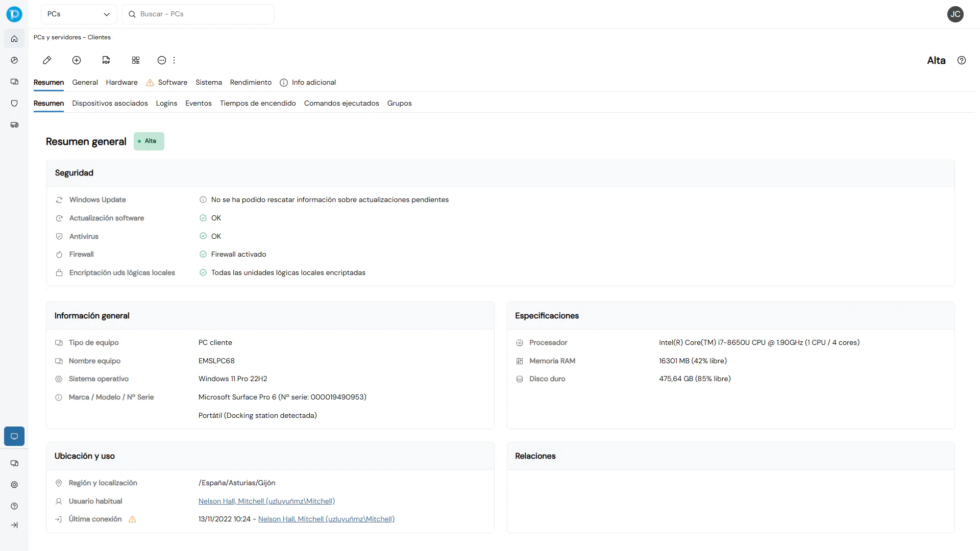Viewport: 980px width, 551px height.
Task: Click the warning triangle beside Última conexión
Action: click(132, 519)
